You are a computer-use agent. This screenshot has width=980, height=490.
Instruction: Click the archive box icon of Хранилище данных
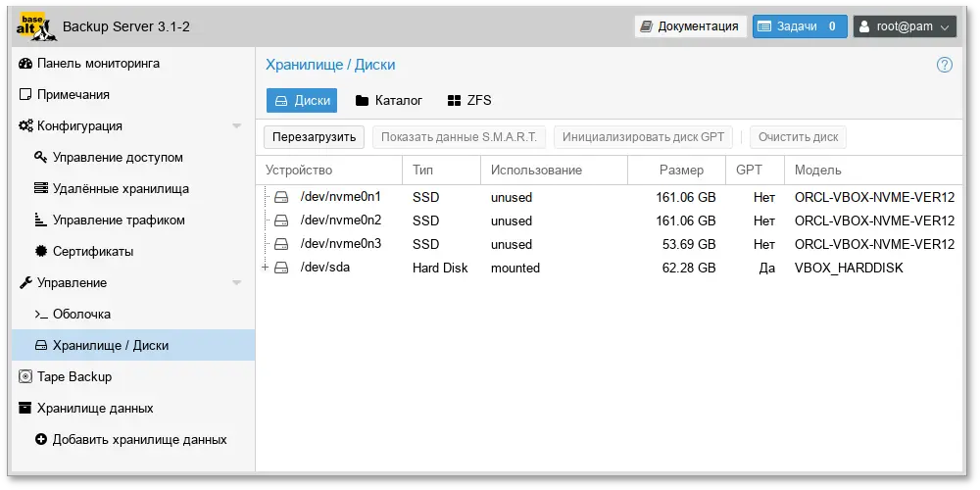coord(25,408)
